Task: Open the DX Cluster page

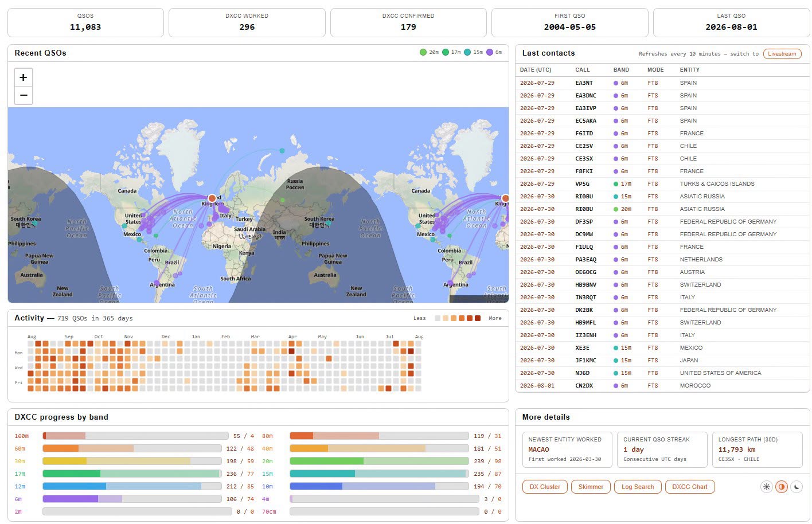Action: pos(545,487)
